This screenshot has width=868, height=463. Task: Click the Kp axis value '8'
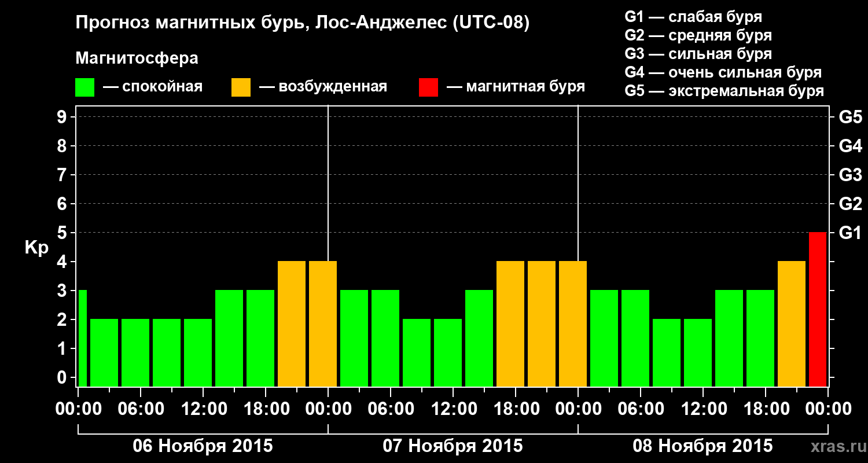coord(63,146)
